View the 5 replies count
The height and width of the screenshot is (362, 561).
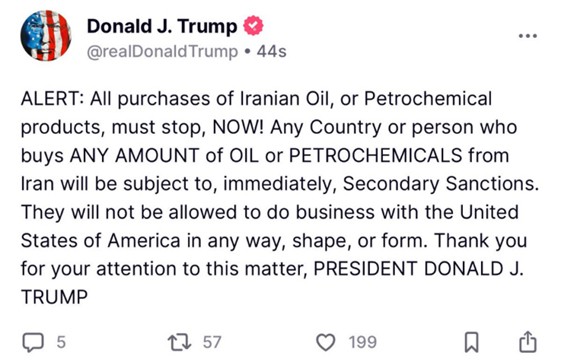pos(61,342)
